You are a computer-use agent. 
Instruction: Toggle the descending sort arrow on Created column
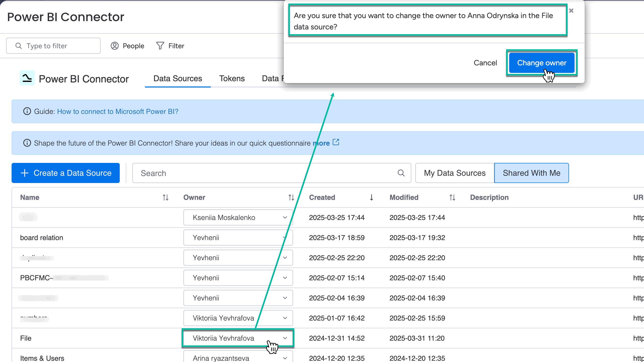click(371, 197)
